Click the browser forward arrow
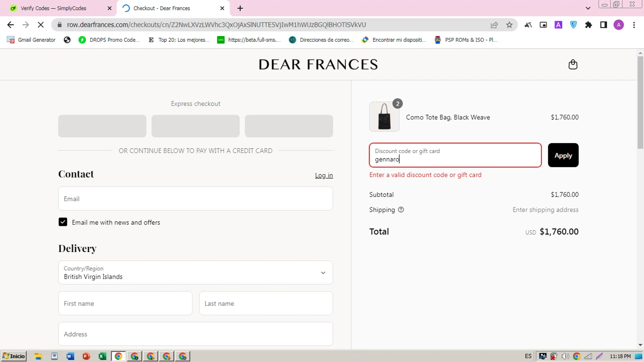The width and height of the screenshot is (644, 362). click(26, 25)
